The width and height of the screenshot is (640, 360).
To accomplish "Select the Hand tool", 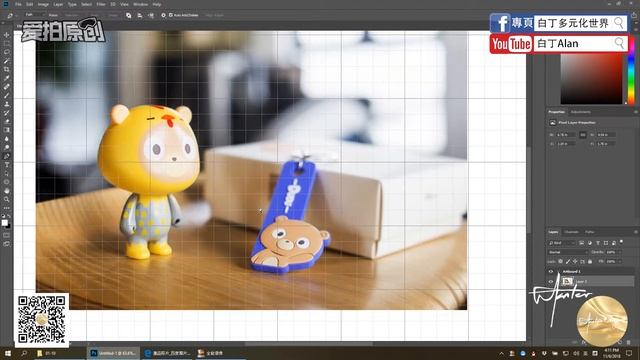I will point(7,191).
